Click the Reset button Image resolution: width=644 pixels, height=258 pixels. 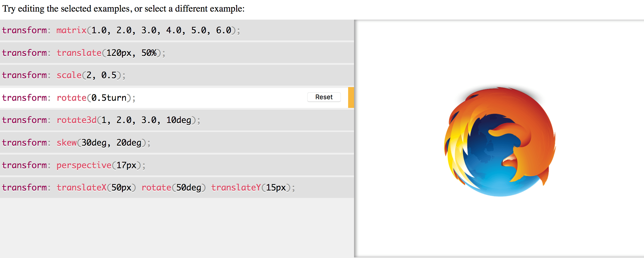pos(324,97)
